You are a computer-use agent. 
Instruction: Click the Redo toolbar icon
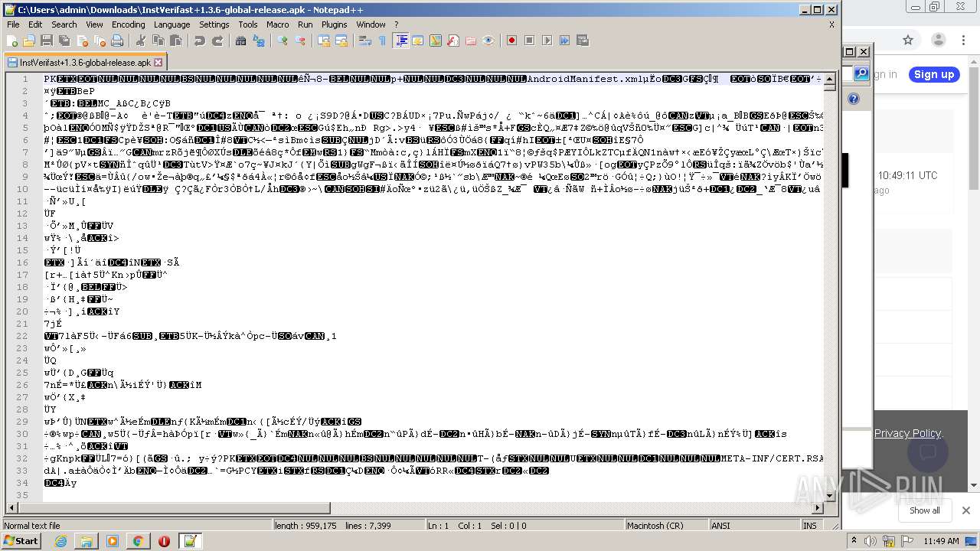[217, 41]
